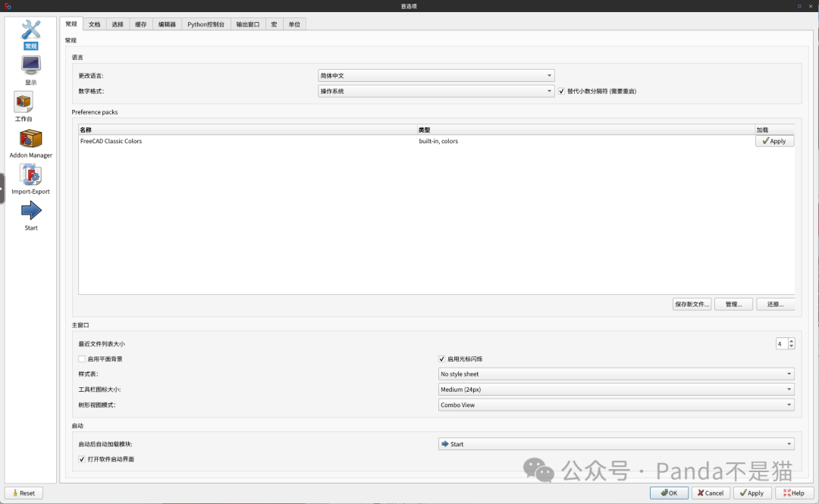Switch to the 宏 tab

pos(274,24)
